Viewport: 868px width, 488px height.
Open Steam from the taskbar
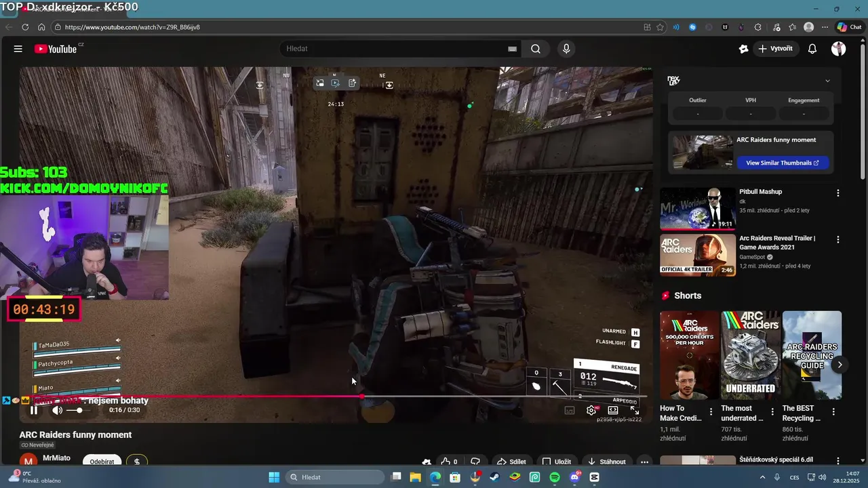(495, 477)
